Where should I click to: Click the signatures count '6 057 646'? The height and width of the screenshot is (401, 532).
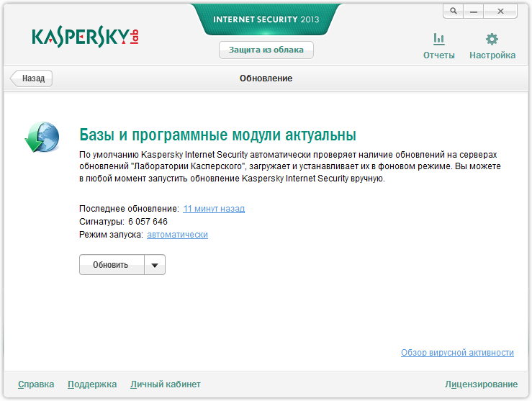pos(148,222)
